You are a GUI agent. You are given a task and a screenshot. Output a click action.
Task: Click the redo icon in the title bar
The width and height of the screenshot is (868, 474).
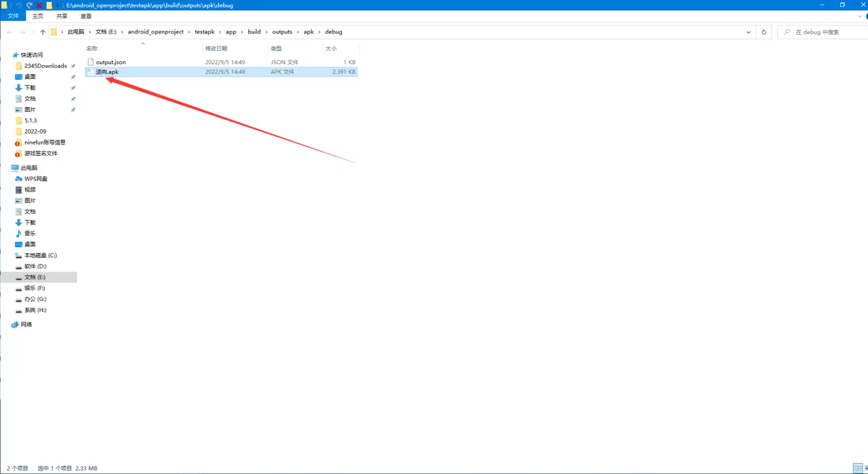29,5
